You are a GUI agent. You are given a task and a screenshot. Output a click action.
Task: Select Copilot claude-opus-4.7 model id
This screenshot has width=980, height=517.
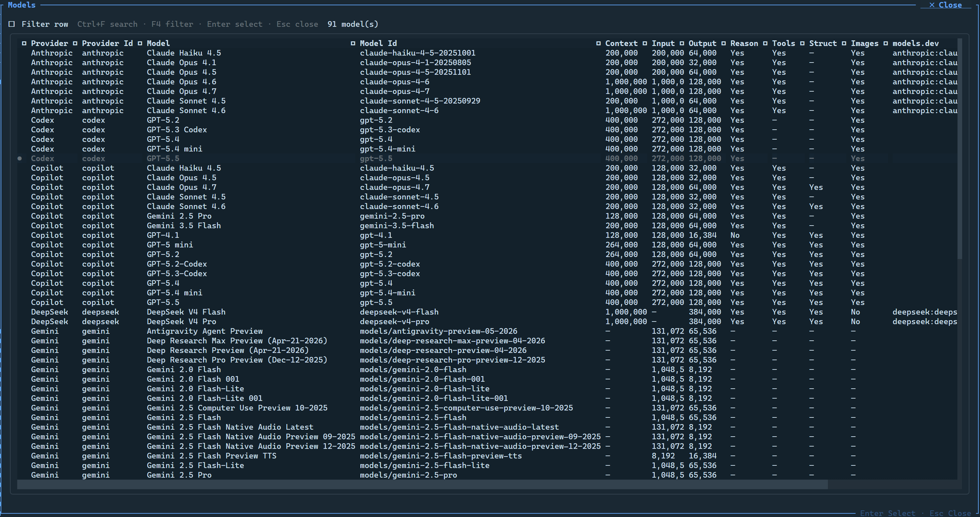[x=394, y=187]
